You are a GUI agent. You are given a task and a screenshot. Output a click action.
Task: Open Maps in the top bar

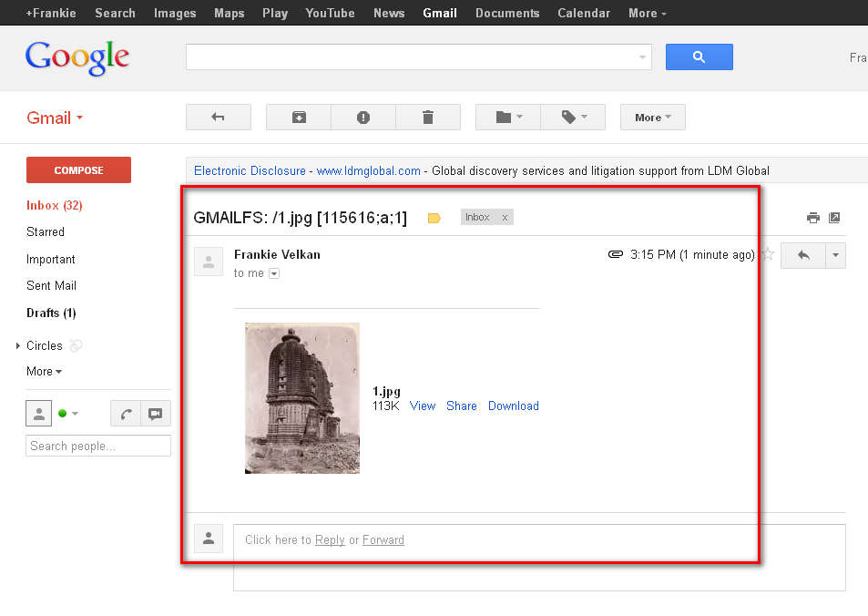pyautogui.click(x=230, y=13)
